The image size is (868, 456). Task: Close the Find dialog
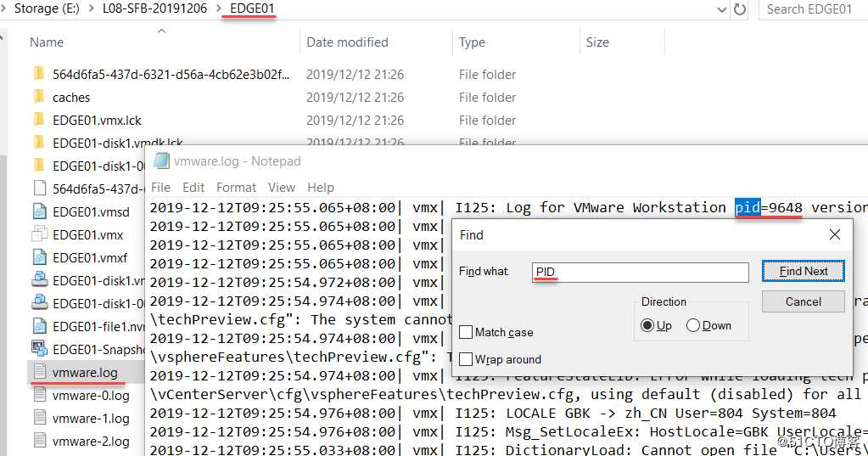tap(835, 234)
